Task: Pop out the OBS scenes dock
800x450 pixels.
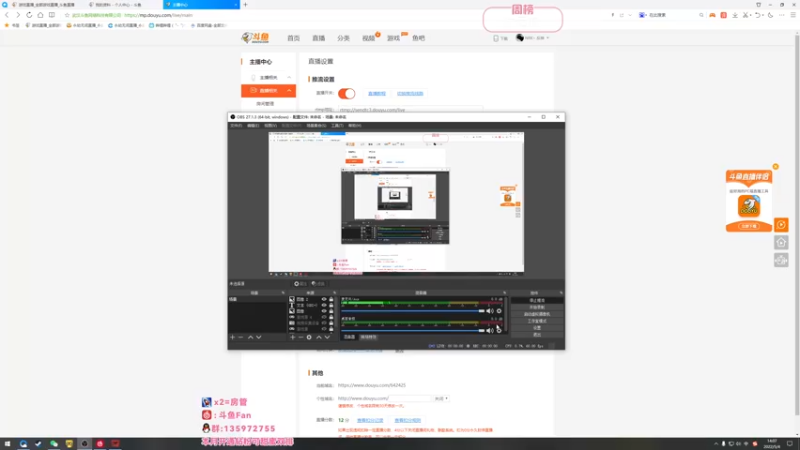Action: (x=283, y=293)
